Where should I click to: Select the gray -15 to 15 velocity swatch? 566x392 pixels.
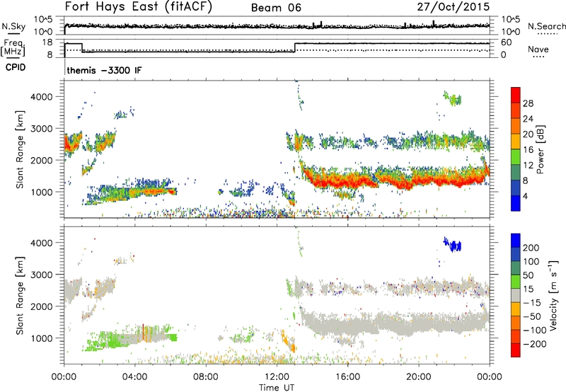coord(516,296)
